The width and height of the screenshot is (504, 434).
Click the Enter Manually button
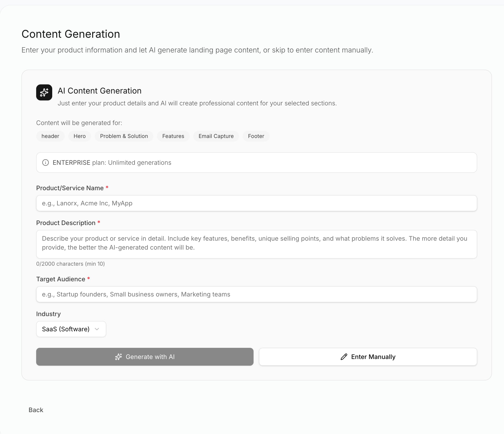click(368, 357)
